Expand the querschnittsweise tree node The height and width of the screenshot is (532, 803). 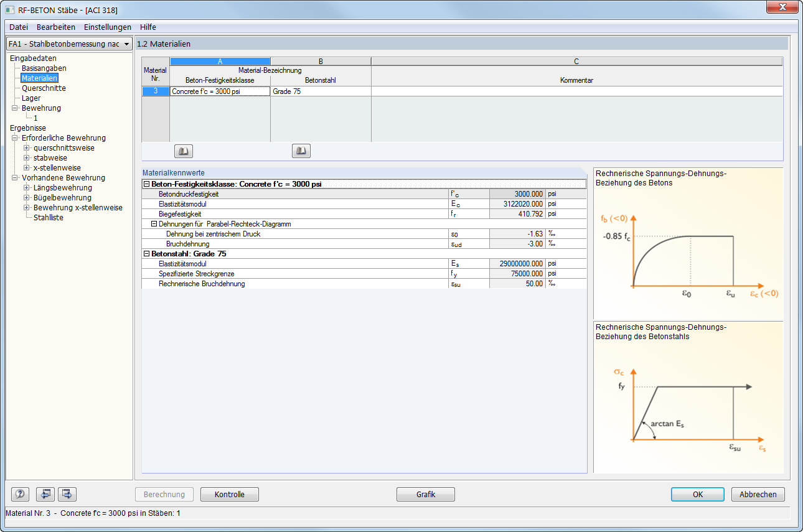point(27,148)
